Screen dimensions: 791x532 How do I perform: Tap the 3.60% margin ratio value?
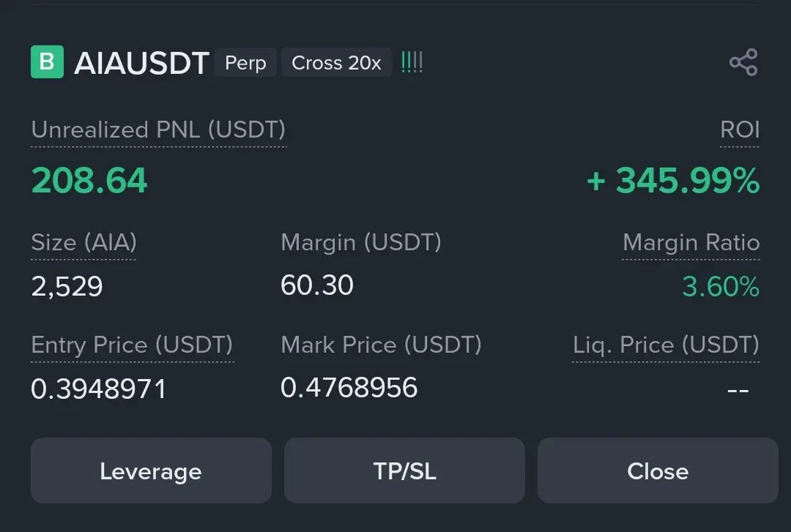[721, 286]
